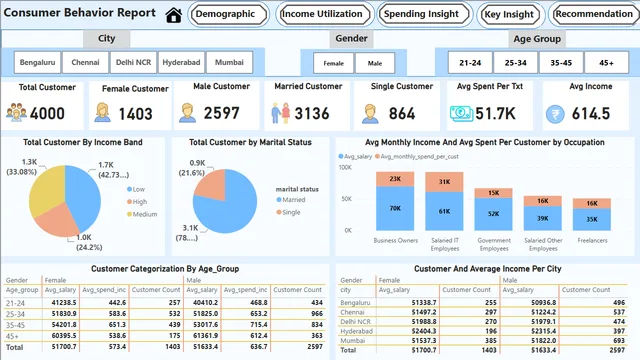
Task: Click the Age Group slicer header label
Action: pyautogui.click(x=537, y=39)
